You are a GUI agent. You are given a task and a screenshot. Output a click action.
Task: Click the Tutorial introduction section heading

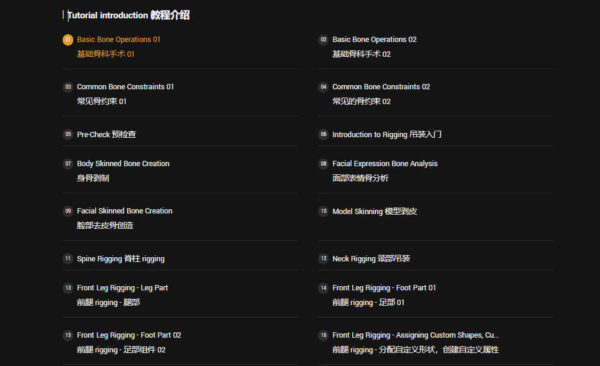[x=128, y=15]
